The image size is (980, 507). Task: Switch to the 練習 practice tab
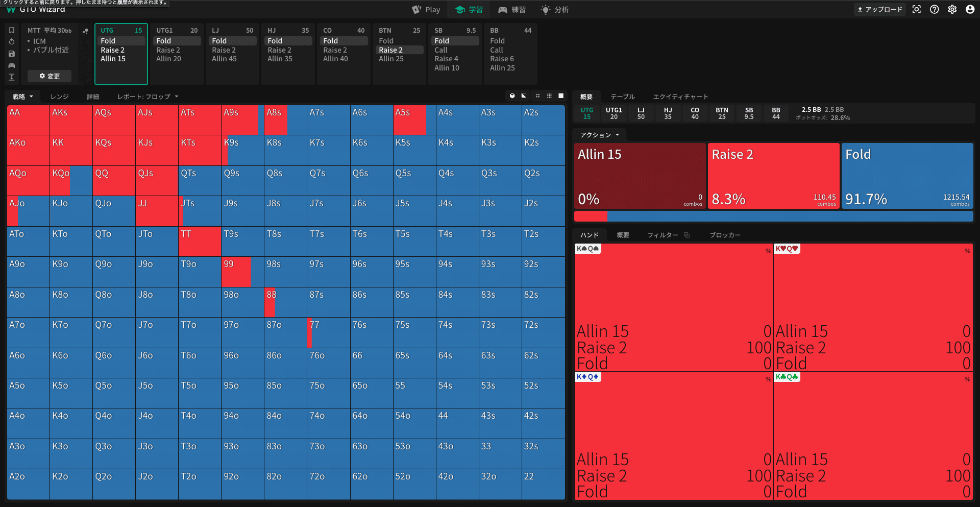pyautogui.click(x=512, y=10)
